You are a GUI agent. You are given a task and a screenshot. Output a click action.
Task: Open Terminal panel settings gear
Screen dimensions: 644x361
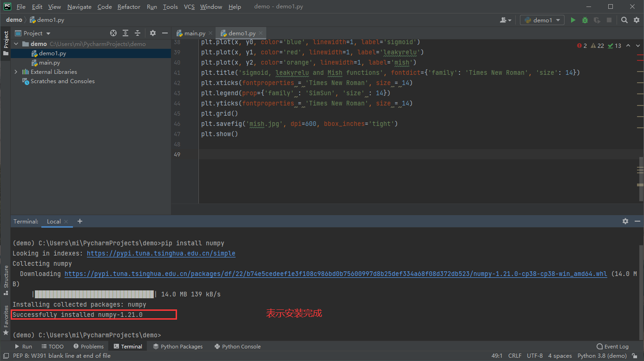tap(625, 221)
